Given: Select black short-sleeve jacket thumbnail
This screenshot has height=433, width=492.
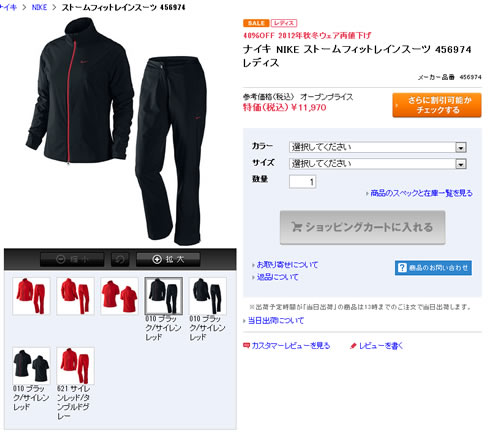Looking at the screenshot, I should pyautogui.click(x=31, y=366).
